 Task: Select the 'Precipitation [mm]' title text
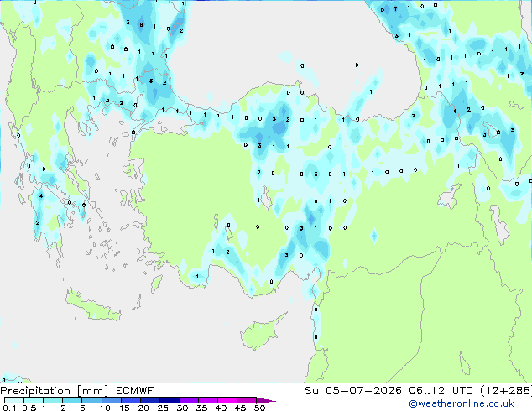[55, 391]
